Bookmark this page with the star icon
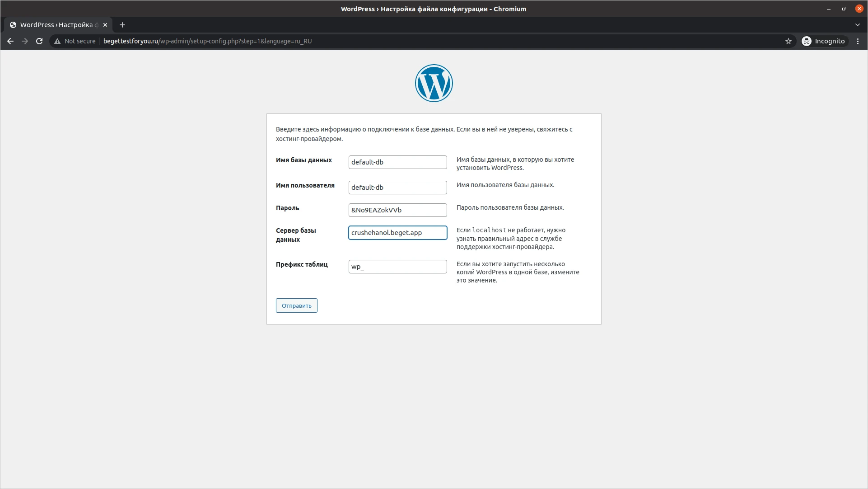This screenshot has width=868, height=489. point(788,41)
